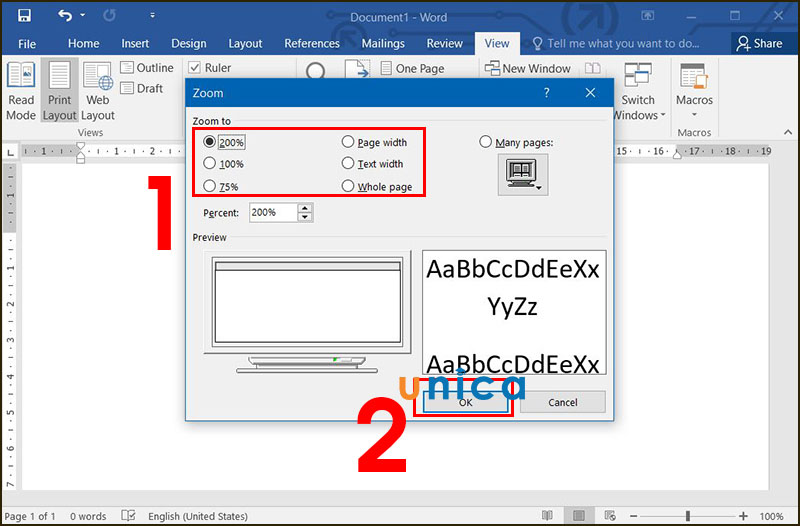Switch to Home tab
The width and height of the screenshot is (800, 526).
coord(84,44)
